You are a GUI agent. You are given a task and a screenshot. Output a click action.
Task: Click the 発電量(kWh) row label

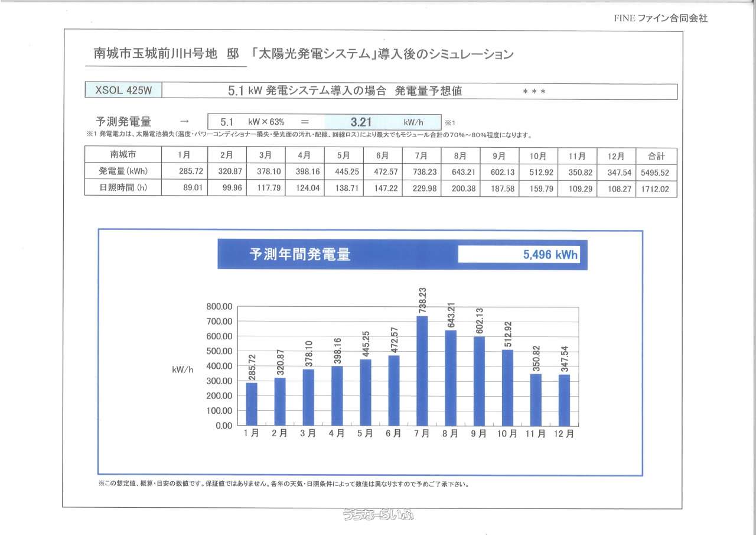pos(123,172)
